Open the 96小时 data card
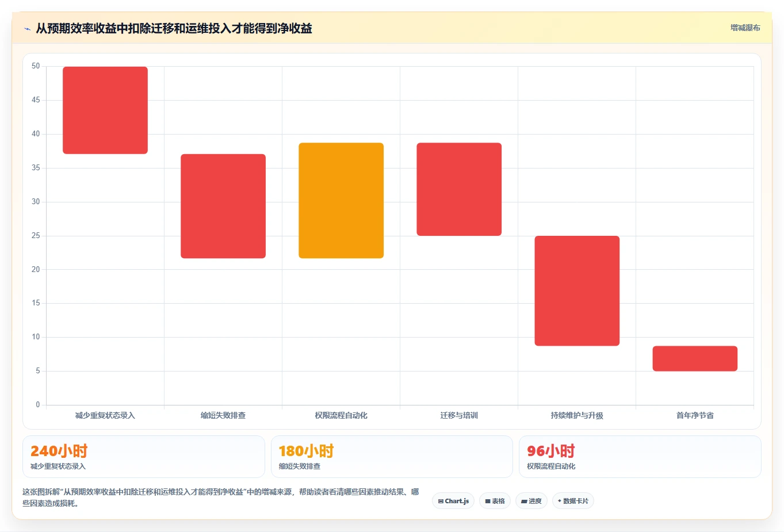 [x=640, y=457]
